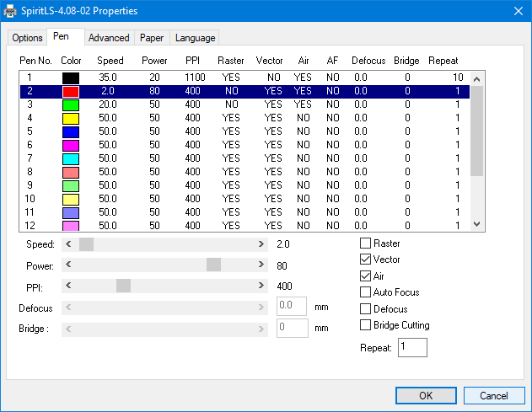Click the Repeat value 10 of pen 1

[x=458, y=78]
